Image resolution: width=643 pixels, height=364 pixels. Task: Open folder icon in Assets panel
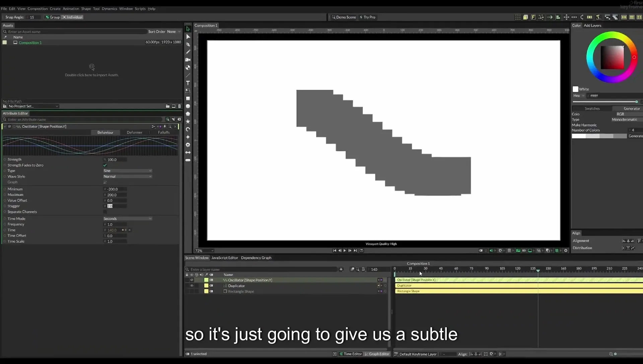[x=167, y=106]
